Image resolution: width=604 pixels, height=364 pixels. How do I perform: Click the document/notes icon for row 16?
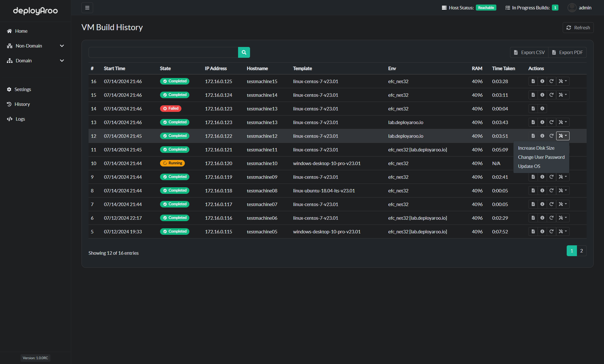pos(533,81)
